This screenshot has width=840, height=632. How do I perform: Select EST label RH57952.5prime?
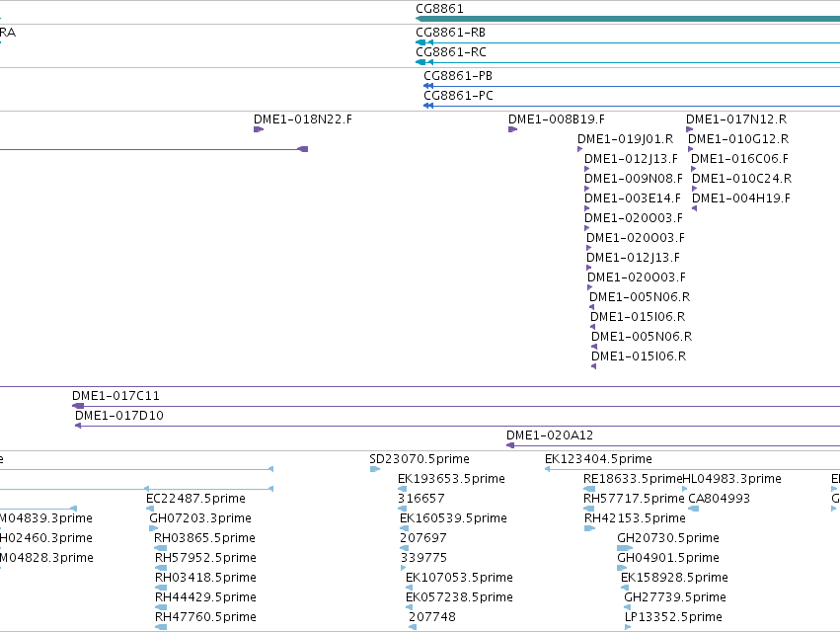(205, 558)
